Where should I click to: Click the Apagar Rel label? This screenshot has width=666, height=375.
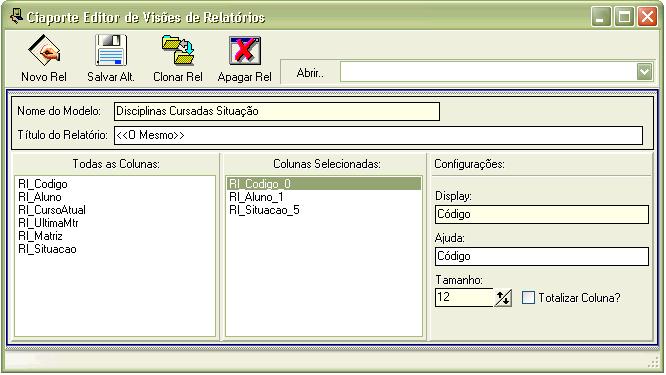click(245, 77)
